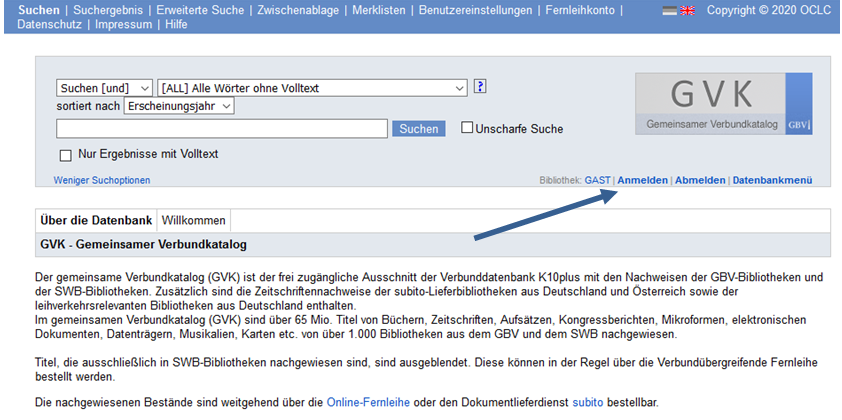This screenshot has width=842, height=420.
Task: Open Benutzereinstellungen in top menu
Action: point(475,10)
